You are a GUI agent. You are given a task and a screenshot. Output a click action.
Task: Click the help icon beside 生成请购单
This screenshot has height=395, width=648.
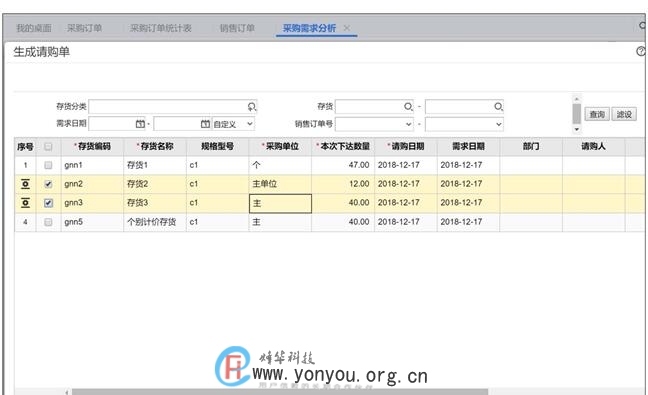point(641,51)
